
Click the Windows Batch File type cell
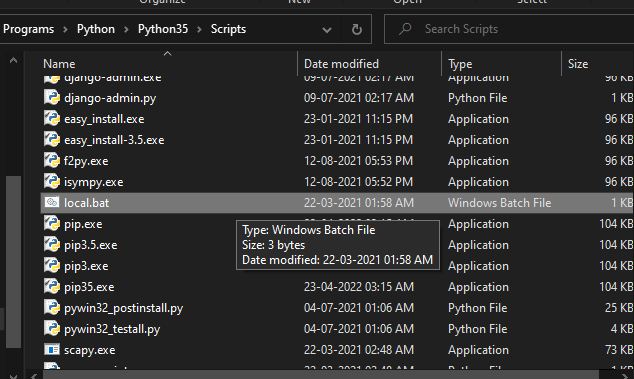click(499, 203)
